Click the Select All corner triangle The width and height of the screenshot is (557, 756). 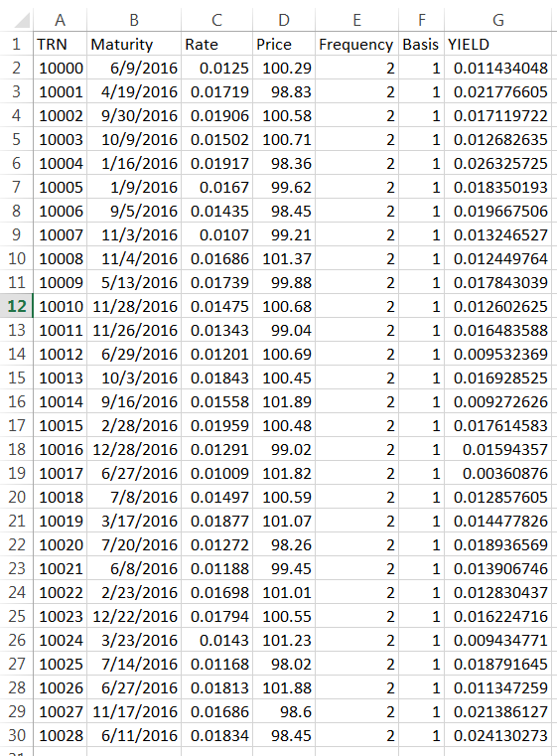[x=21, y=20]
